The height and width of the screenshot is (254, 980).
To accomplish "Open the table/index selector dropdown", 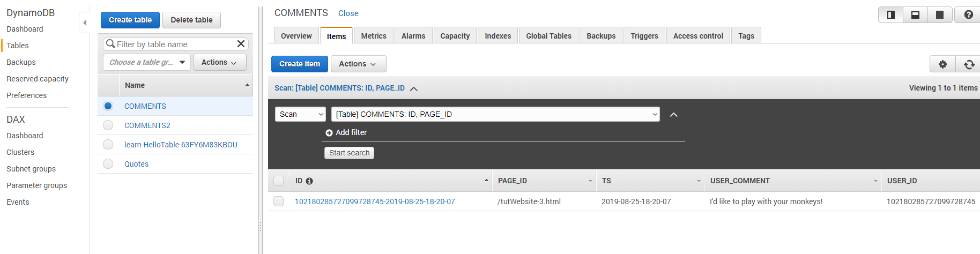I will (x=495, y=114).
